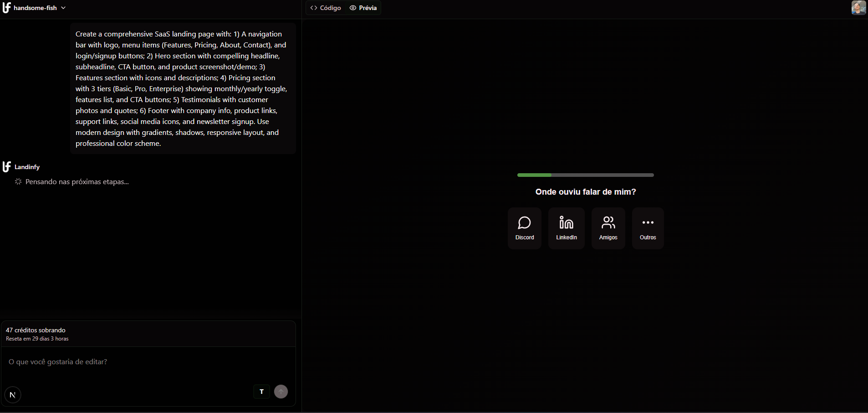The height and width of the screenshot is (413, 868).
Task: Select the Amigos option
Action: 608,228
